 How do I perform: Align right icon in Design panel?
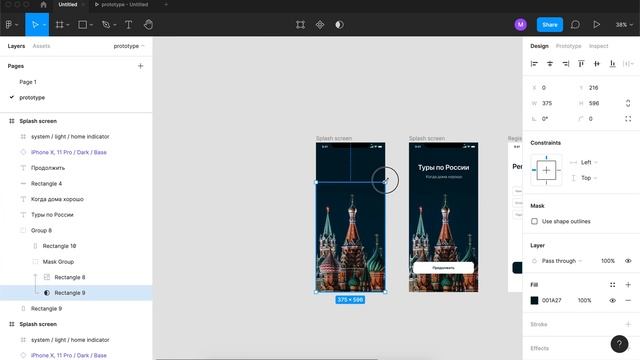click(565, 64)
